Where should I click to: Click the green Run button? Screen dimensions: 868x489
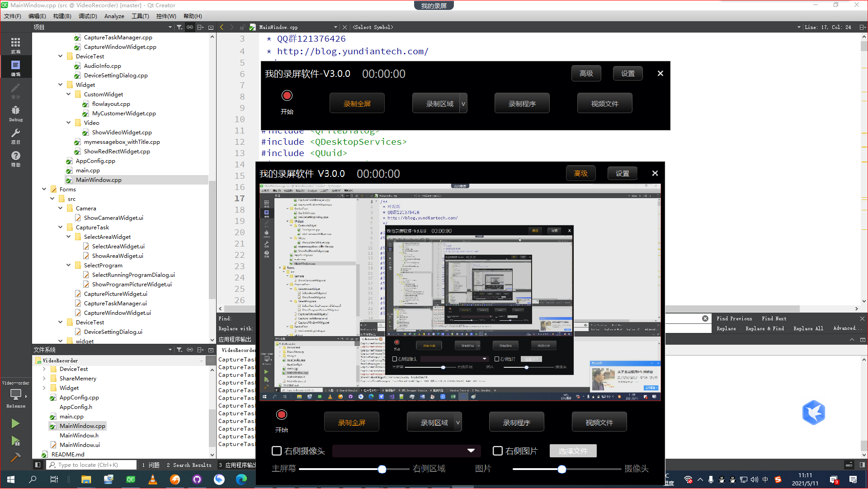coord(15,423)
